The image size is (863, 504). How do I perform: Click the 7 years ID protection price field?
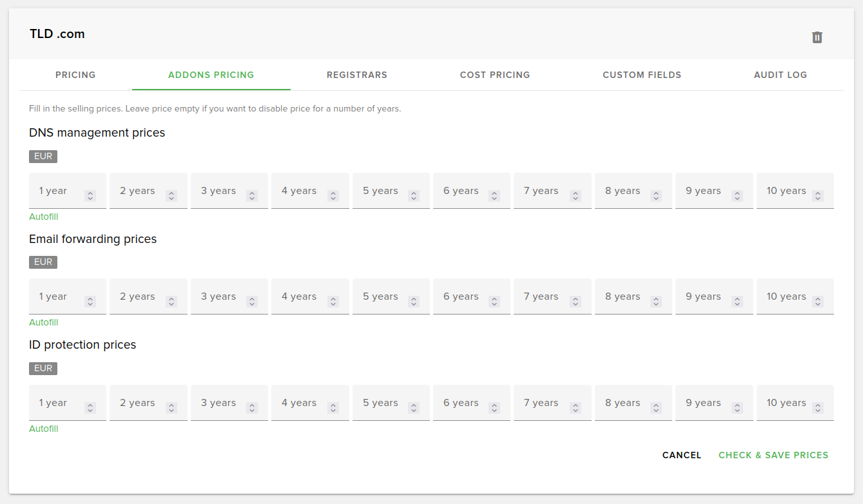pos(541,402)
